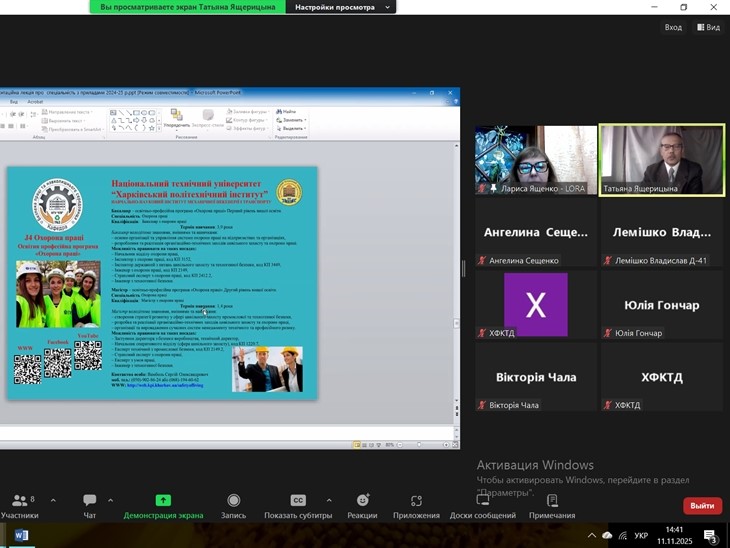Expand subtitle options arrow beside Показать субтитры
This screenshot has height=548, width=730.
point(329,500)
